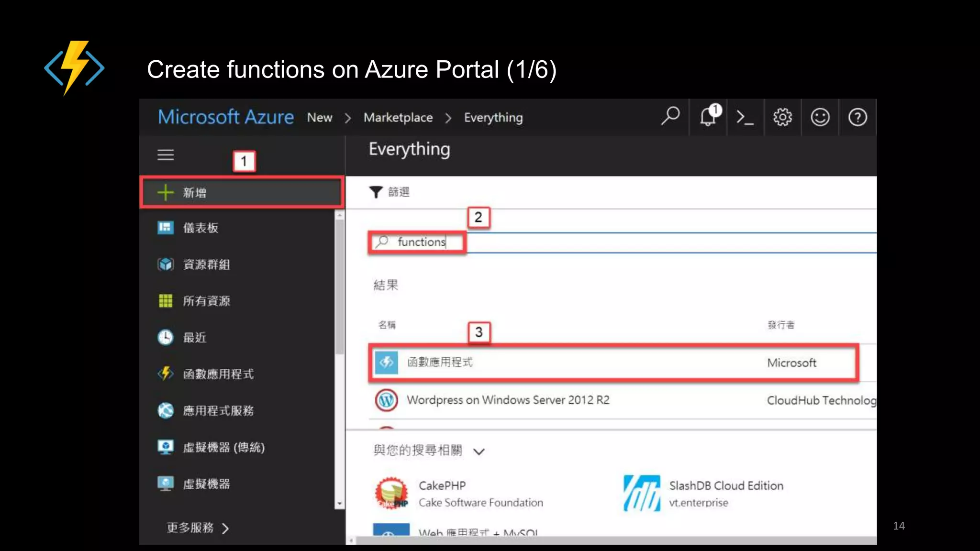Sort by 發行者 column header
Viewport: 980px width, 551px height.
pos(781,325)
